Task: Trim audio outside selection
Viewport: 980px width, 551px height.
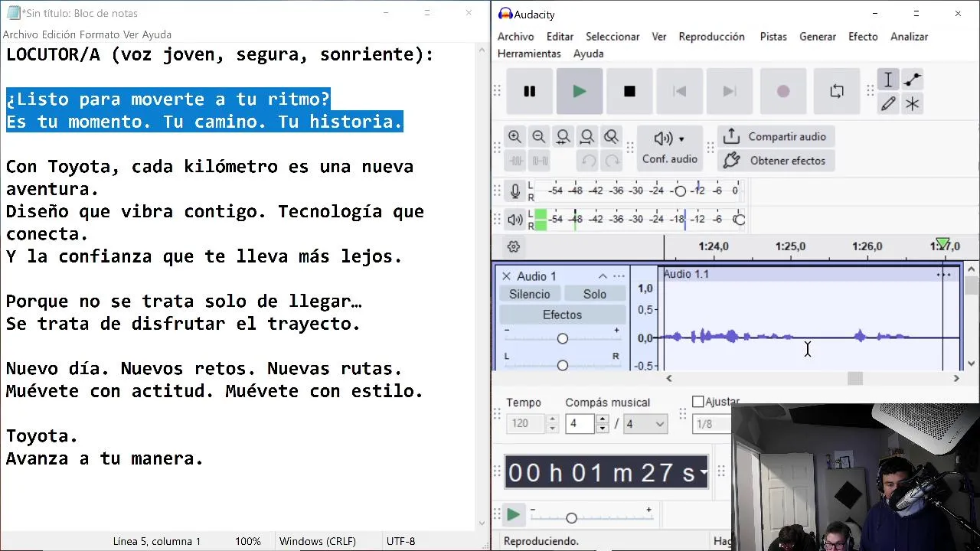Action: 515,161
